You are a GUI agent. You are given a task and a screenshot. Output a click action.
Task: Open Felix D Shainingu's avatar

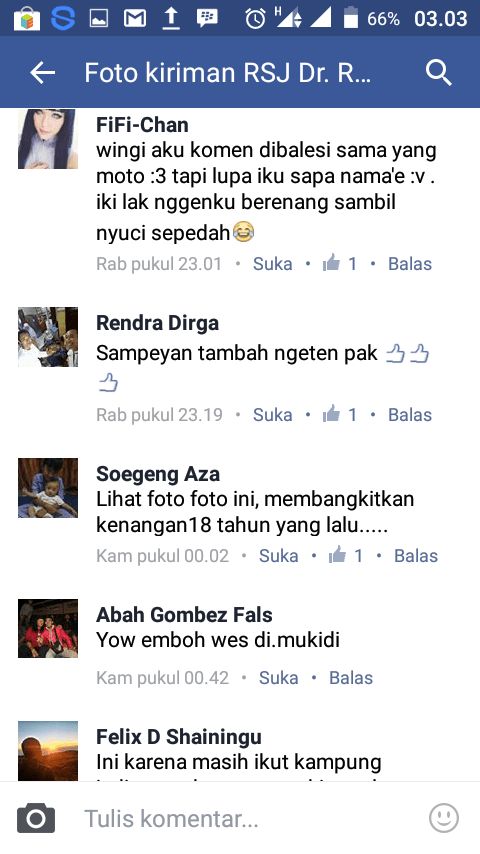[48, 751]
